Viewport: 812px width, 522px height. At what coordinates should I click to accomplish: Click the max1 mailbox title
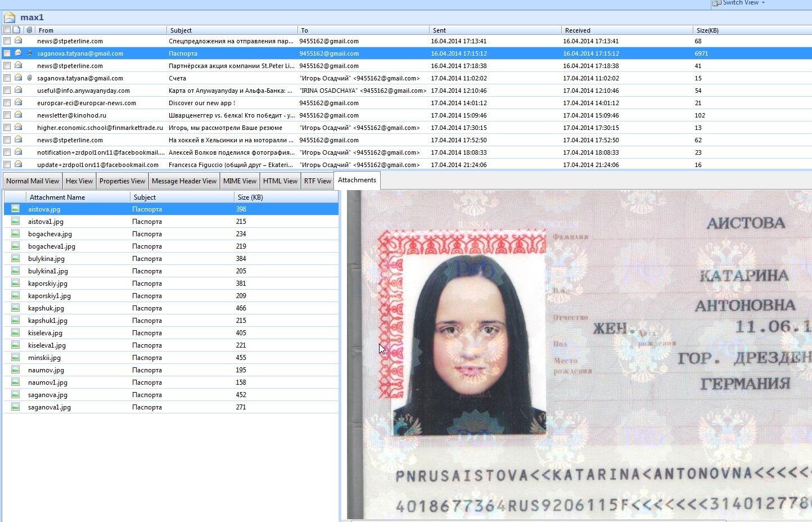(32, 17)
